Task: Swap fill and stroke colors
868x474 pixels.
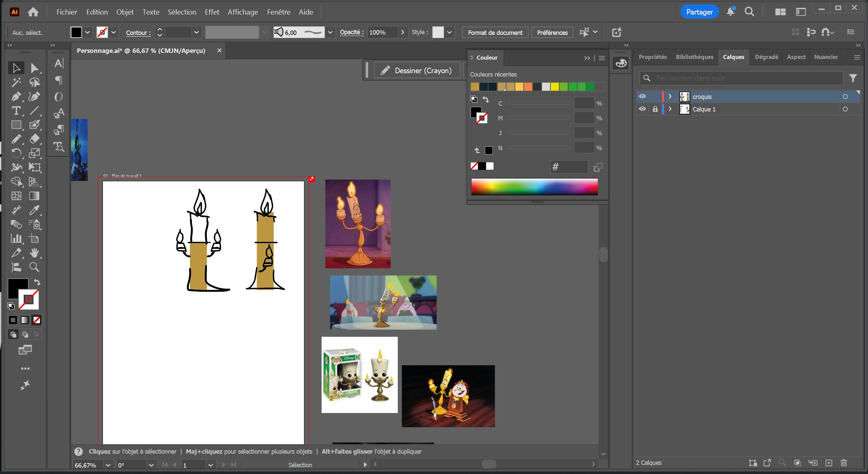Action: pos(37,282)
